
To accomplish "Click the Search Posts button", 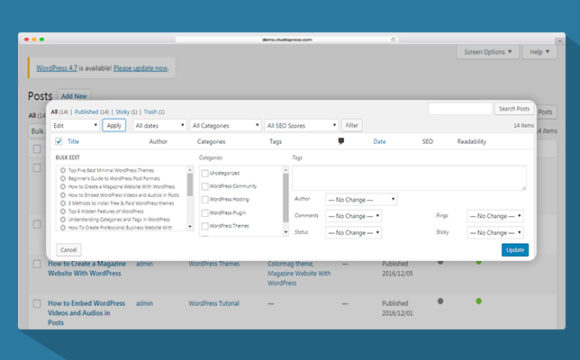I will point(514,109).
